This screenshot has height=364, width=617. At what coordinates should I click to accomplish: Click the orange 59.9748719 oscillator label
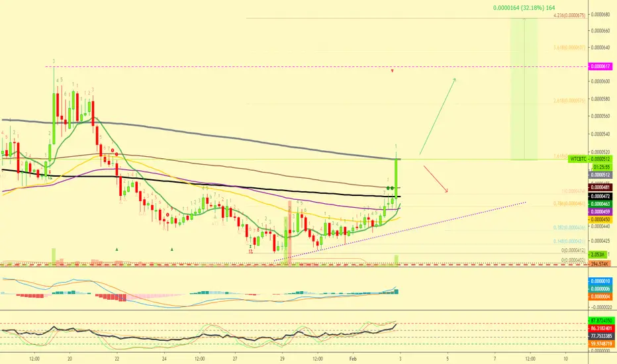pos(601,343)
